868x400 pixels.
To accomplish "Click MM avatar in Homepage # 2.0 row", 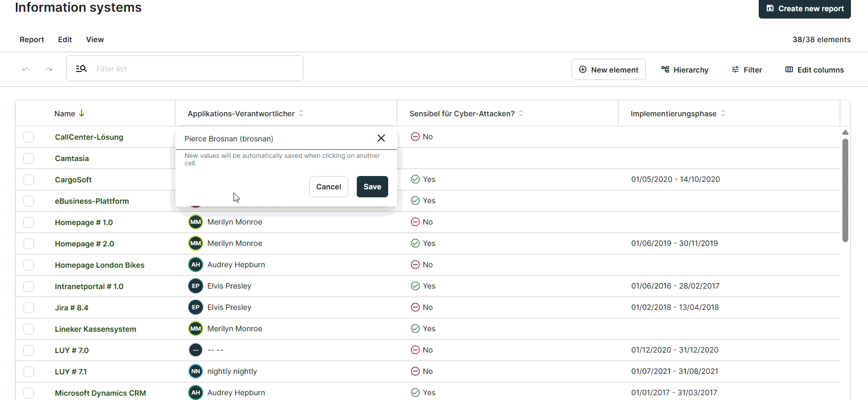I will [x=196, y=243].
